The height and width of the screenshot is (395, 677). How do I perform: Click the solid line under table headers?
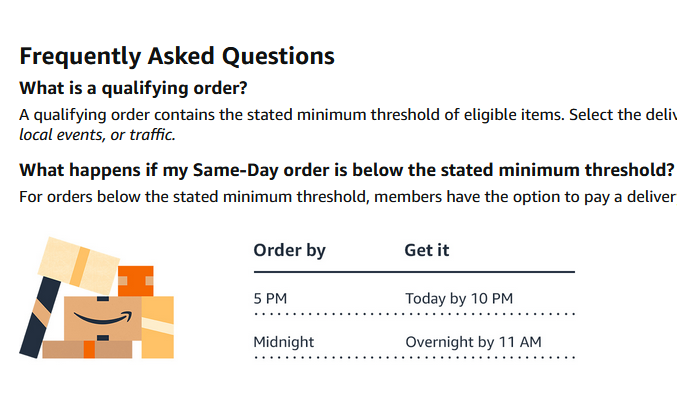pos(414,272)
